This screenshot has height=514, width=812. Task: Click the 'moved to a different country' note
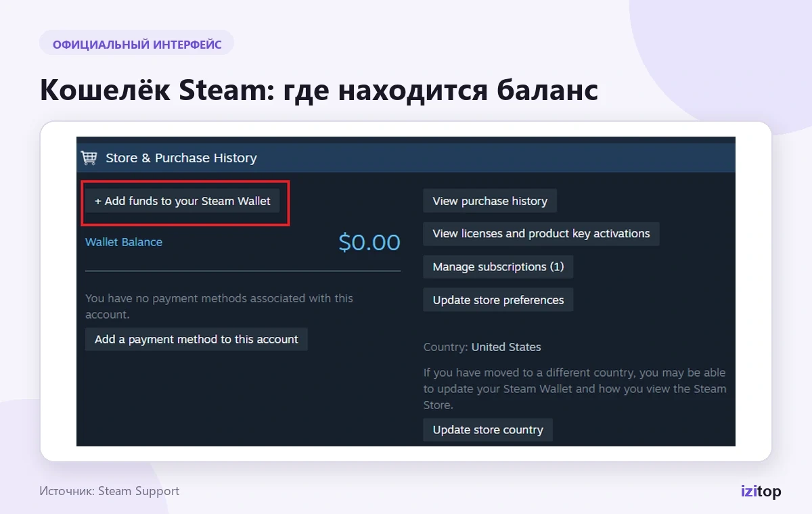click(575, 389)
